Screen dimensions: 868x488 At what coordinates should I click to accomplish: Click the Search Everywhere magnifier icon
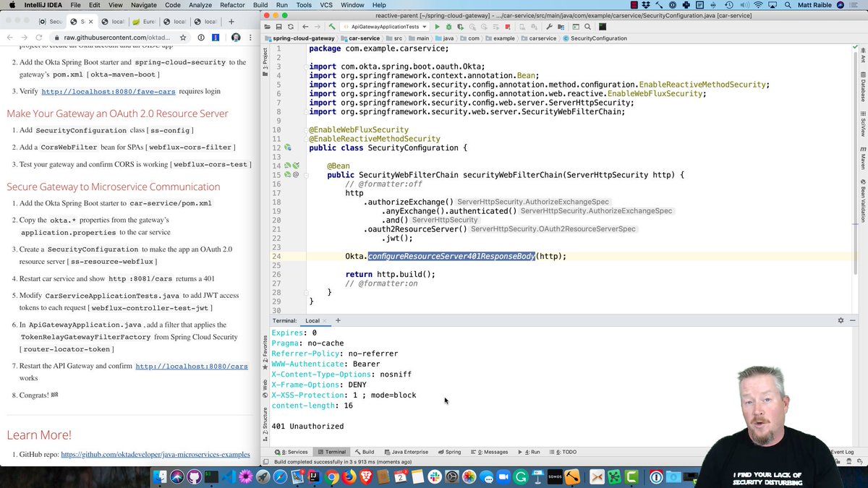click(587, 27)
